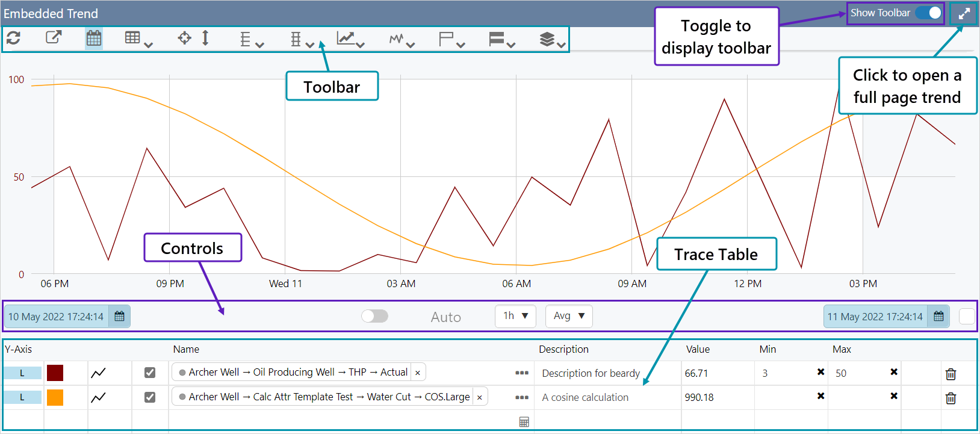Screen dimensions: 980x434
Task: Open the Avg aggregate dropdown
Action: pos(569,316)
